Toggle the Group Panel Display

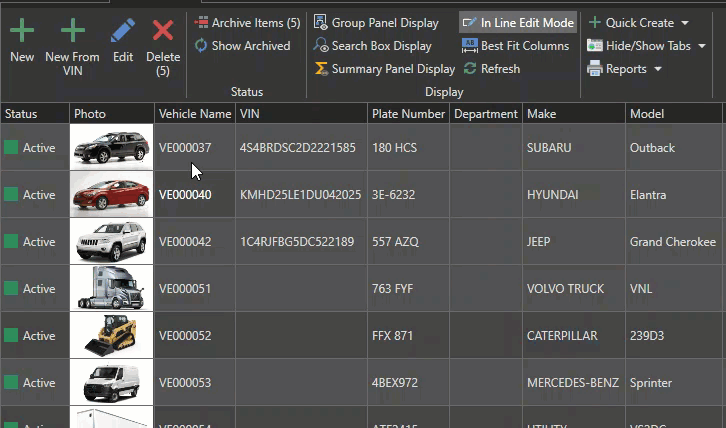pos(376,22)
